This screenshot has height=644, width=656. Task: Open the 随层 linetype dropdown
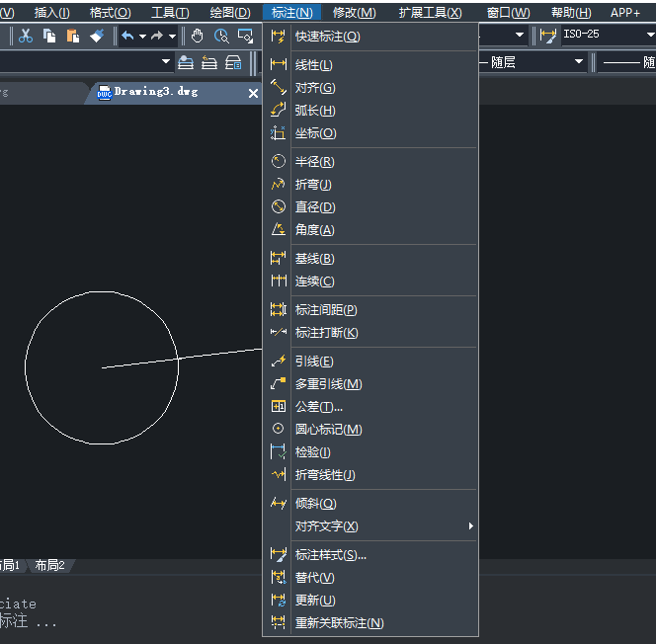[x=579, y=62]
